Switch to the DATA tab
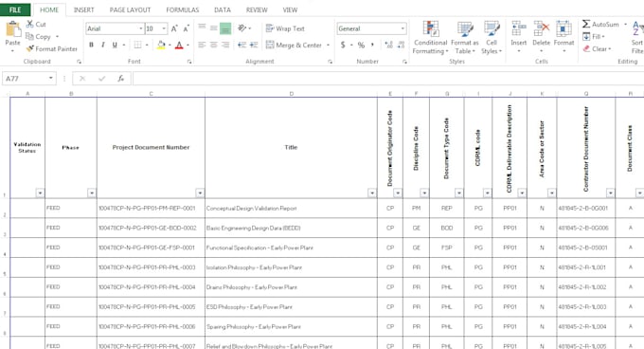 [223, 9]
